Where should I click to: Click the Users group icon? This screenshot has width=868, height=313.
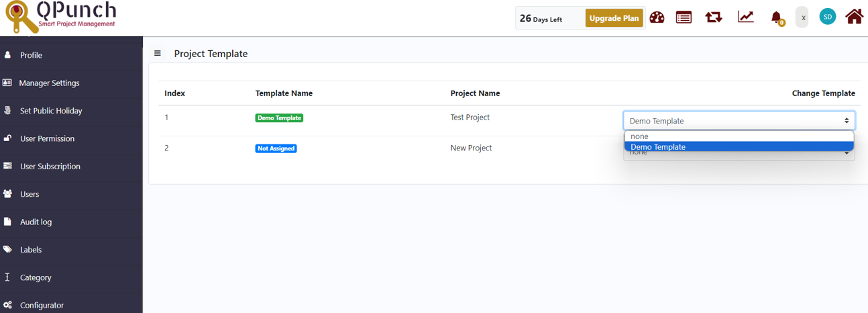[x=7, y=193]
